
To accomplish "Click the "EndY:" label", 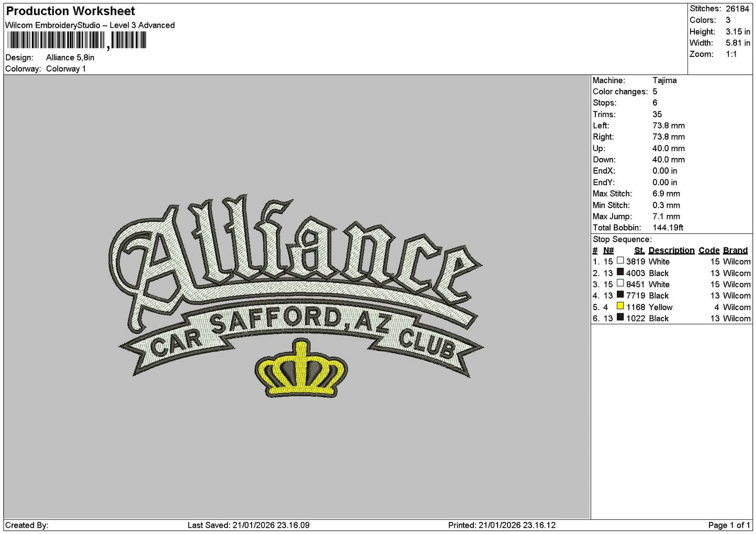I will pos(603,183).
